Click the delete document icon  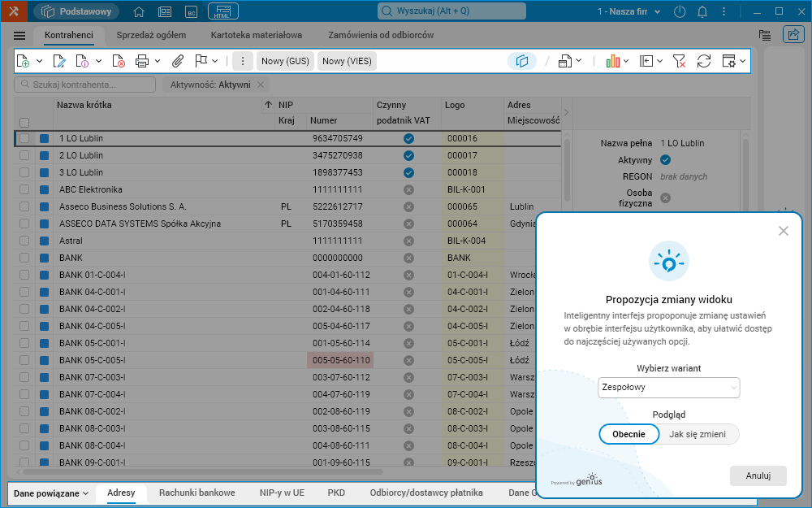[119, 61]
